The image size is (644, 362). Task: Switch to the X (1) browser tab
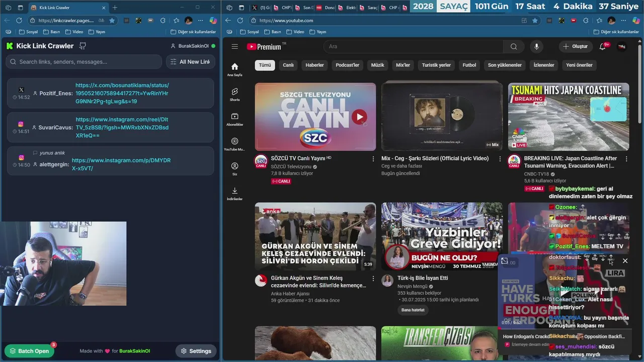(261, 8)
